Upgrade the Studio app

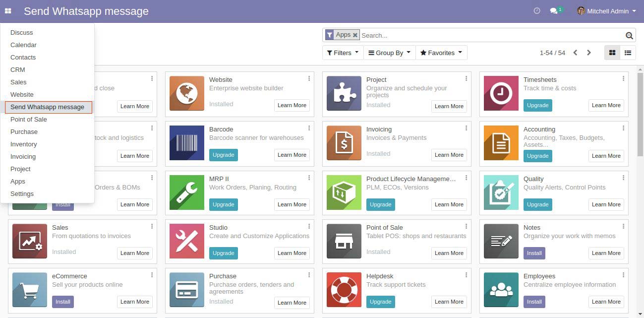tap(223, 253)
